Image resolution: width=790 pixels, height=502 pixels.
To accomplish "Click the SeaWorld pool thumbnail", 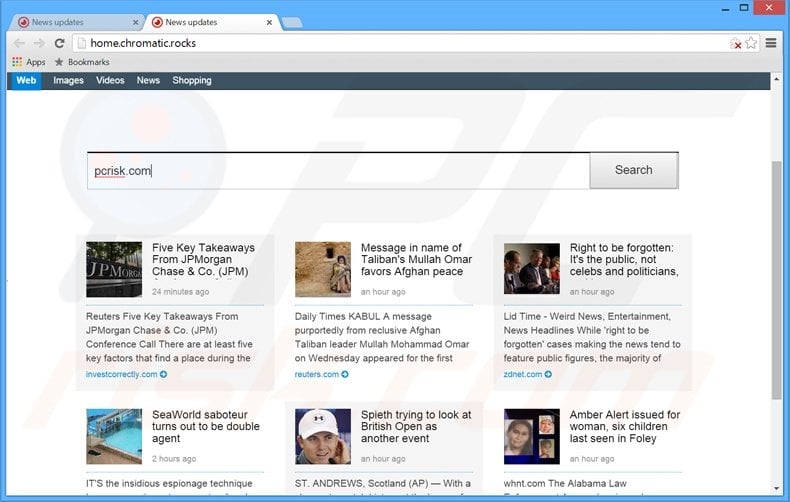I will (x=114, y=436).
